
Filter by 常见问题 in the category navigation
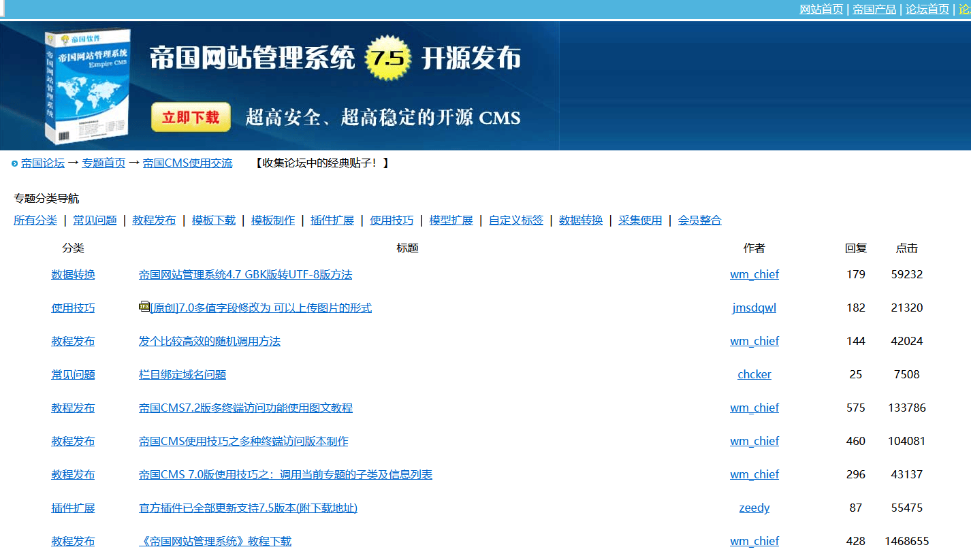(x=95, y=220)
